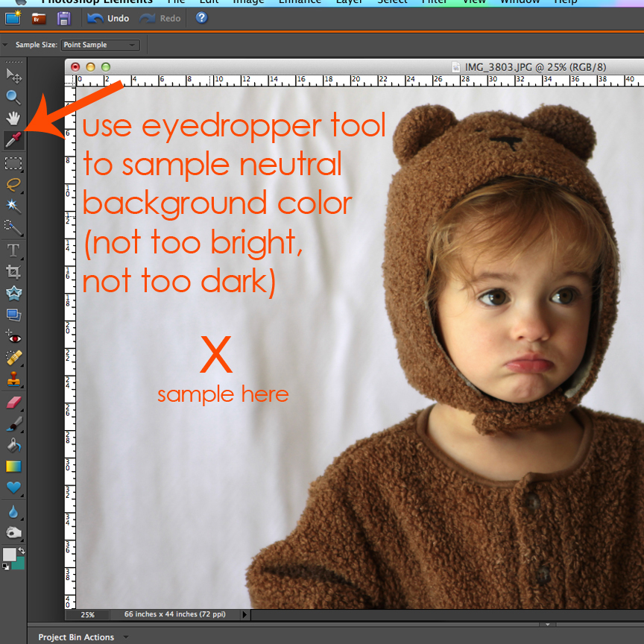Image resolution: width=644 pixels, height=644 pixels.
Task: Select the Spot Healing Brush bandage tool
Action: (x=13, y=358)
